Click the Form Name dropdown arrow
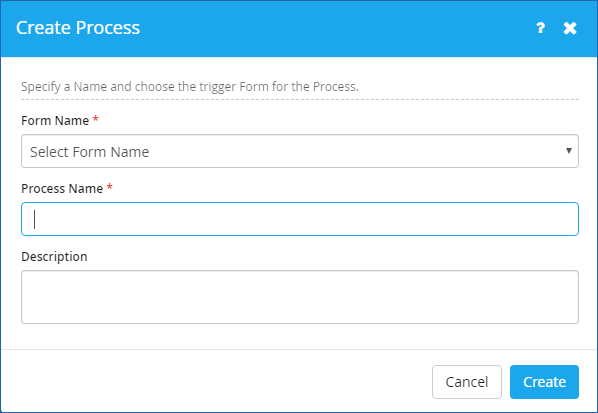The width and height of the screenshot is (598, 413). pyautogui.click(x=569, y=151)
